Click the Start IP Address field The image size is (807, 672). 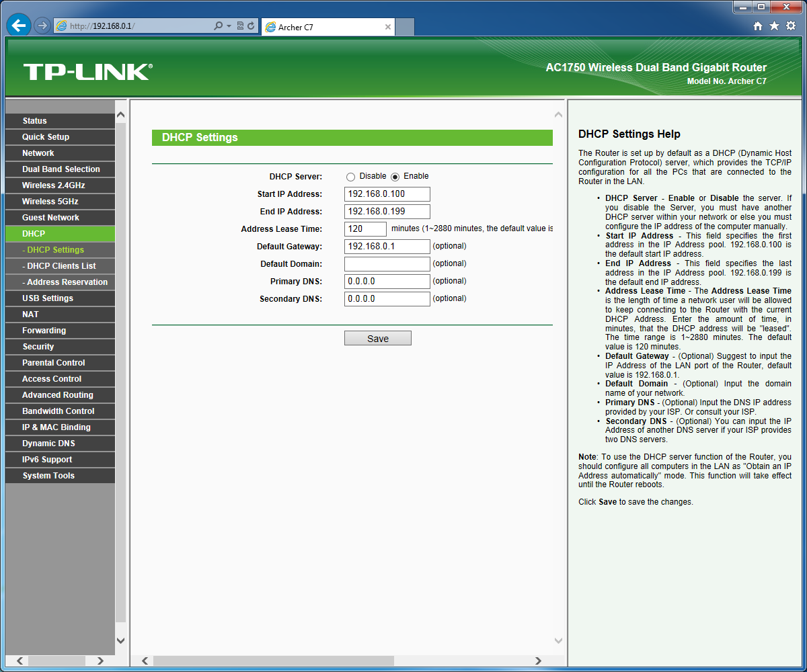coord(387,194)
